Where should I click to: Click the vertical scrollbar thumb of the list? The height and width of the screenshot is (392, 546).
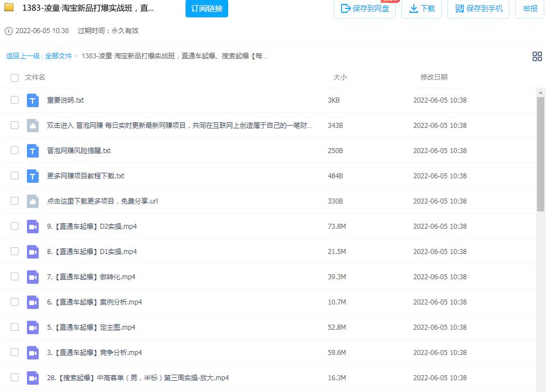540,154
